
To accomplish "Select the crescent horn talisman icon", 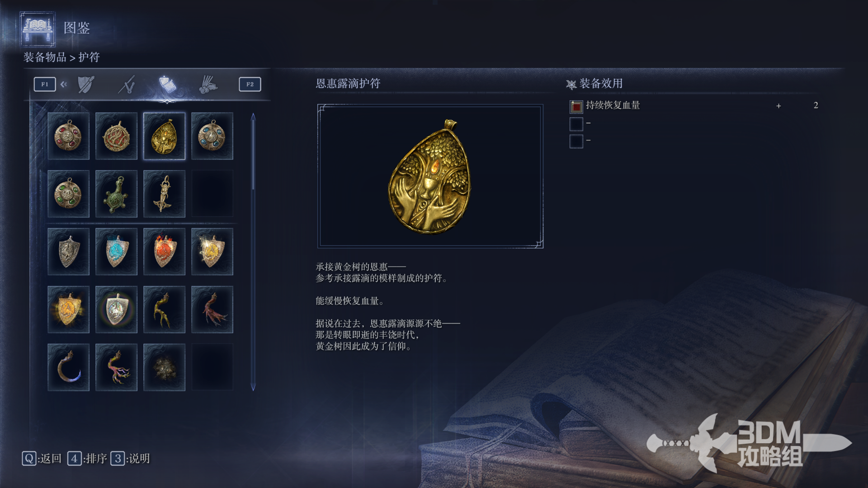I will (68, 367).
